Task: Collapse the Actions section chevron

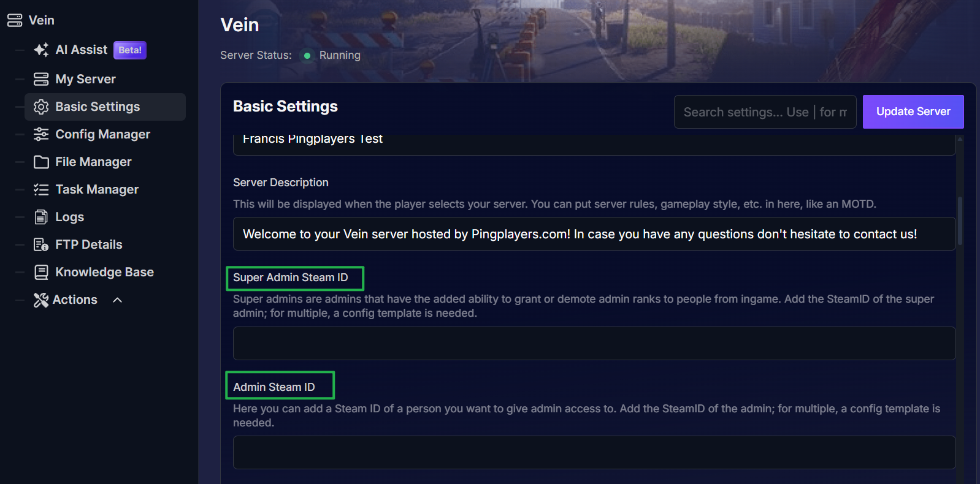Action: [x=118, y=300]
